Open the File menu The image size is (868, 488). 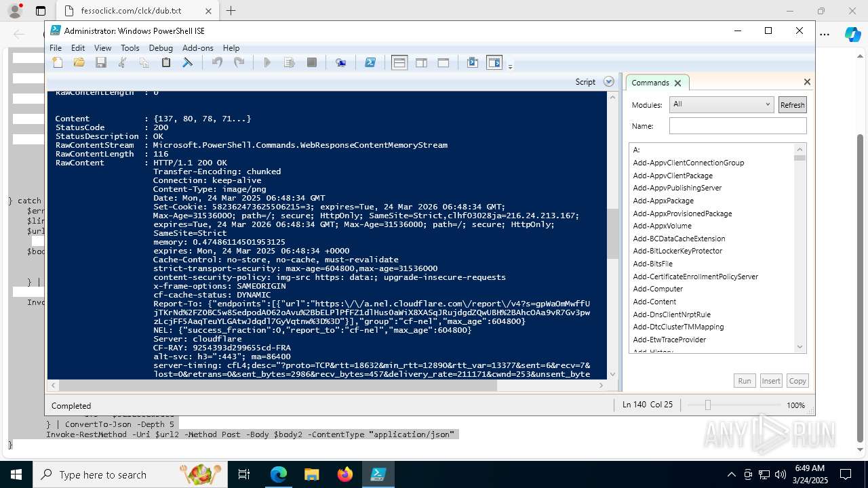click(x=56, y=48)
